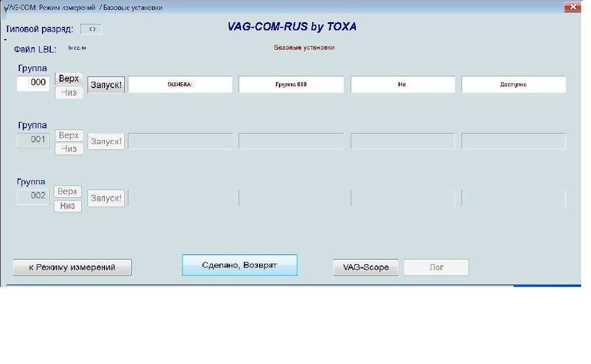Click the Типовой разряд value box
Screen dimensions: 591x364
click(91, 29)
